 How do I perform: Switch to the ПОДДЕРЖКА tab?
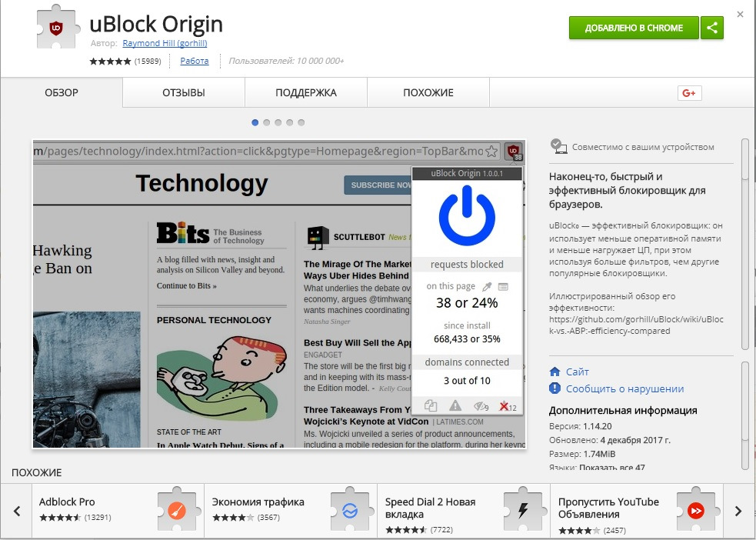pyautogui.click(x=306, y=92)
